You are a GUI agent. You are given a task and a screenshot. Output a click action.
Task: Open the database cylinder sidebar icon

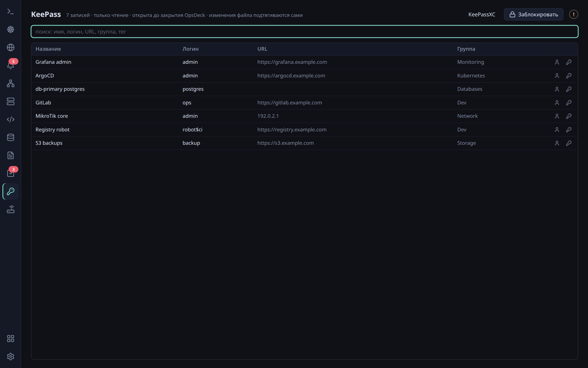pos(10,137)
